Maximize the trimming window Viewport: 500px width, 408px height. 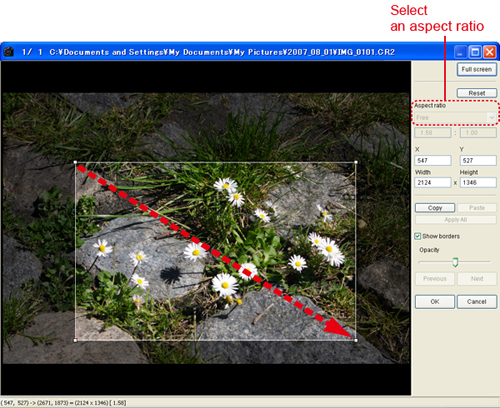click(475, 52)
